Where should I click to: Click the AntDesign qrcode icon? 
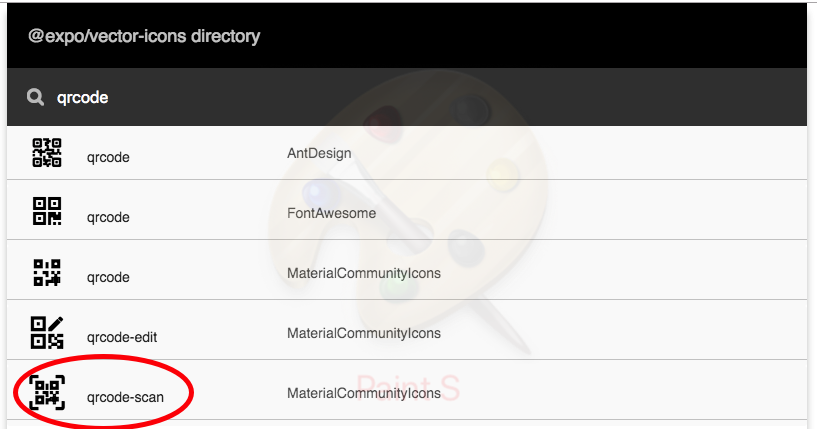point(47,153)
